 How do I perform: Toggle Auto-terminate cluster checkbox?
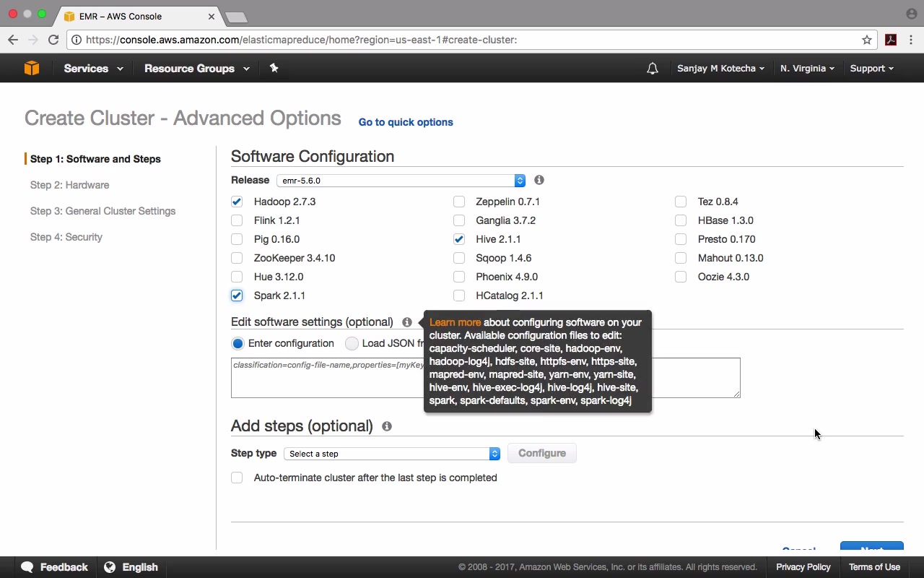(x=237, y=478)
